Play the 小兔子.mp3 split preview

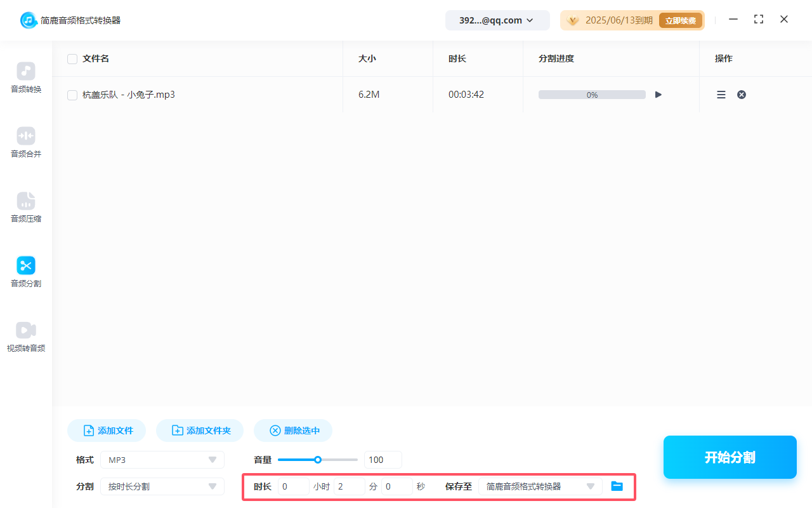[658, 94]
